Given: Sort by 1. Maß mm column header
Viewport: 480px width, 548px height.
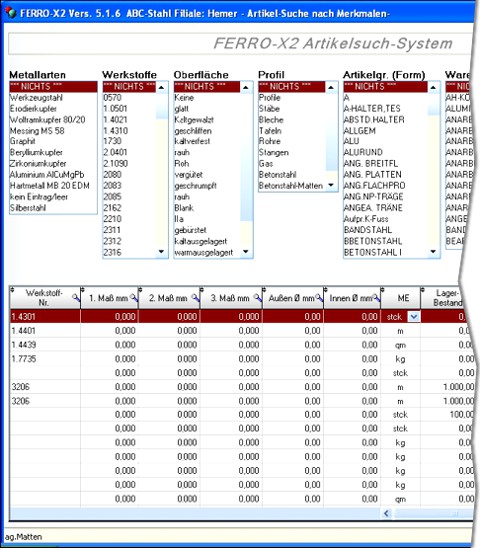Looking at the screenshot, I should tap(108, 298).
